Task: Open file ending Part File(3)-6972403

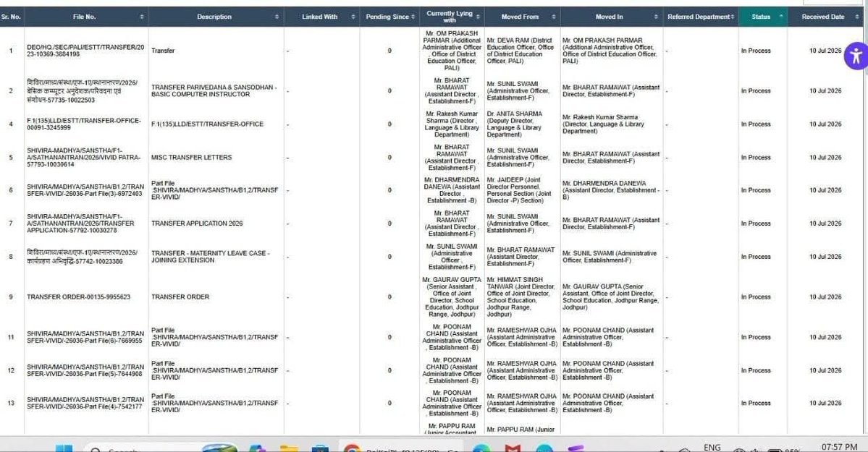Action: click(85, 190)
